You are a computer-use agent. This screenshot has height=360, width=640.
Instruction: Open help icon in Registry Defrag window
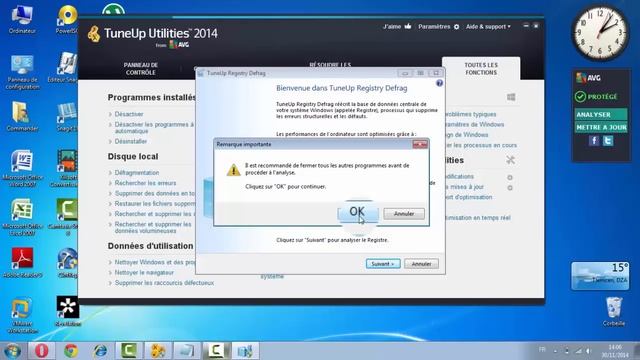tap(439, 83)
